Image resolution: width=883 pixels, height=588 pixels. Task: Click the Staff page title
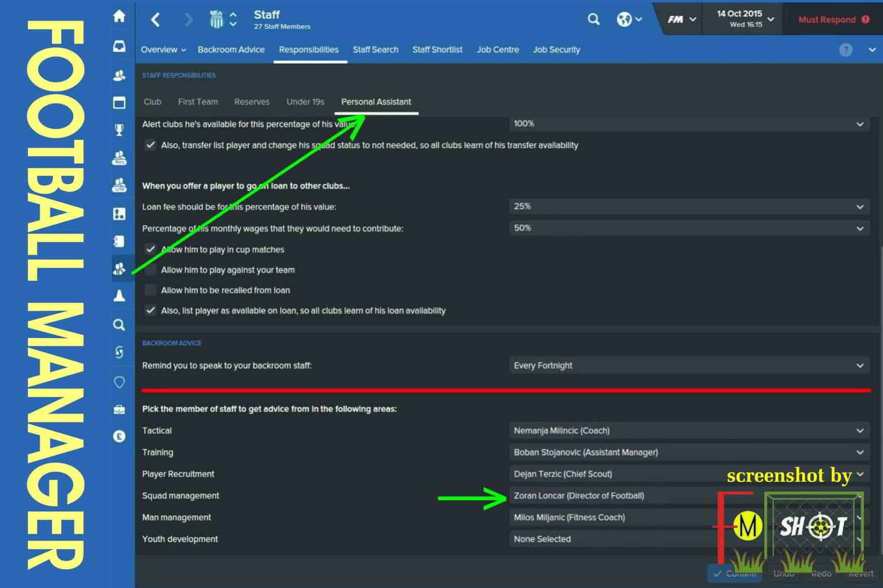coord(266,15)
